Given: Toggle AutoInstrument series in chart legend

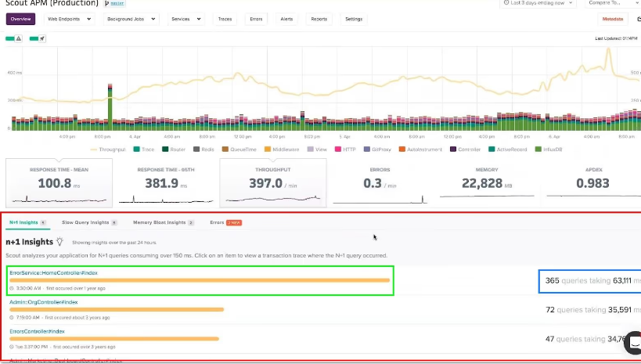Looking at the screenshot, I should coord(420,150).
